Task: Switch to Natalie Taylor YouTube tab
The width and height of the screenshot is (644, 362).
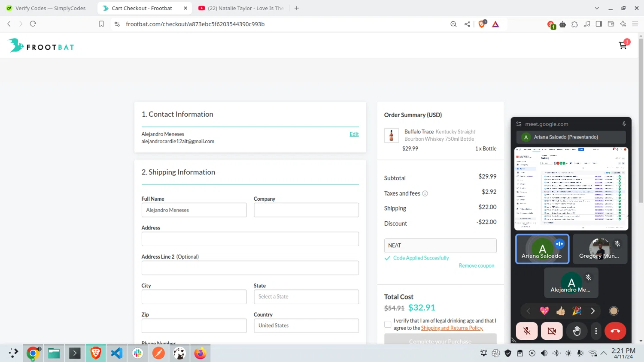Action: pyautogui.click(x=241, y=8)
